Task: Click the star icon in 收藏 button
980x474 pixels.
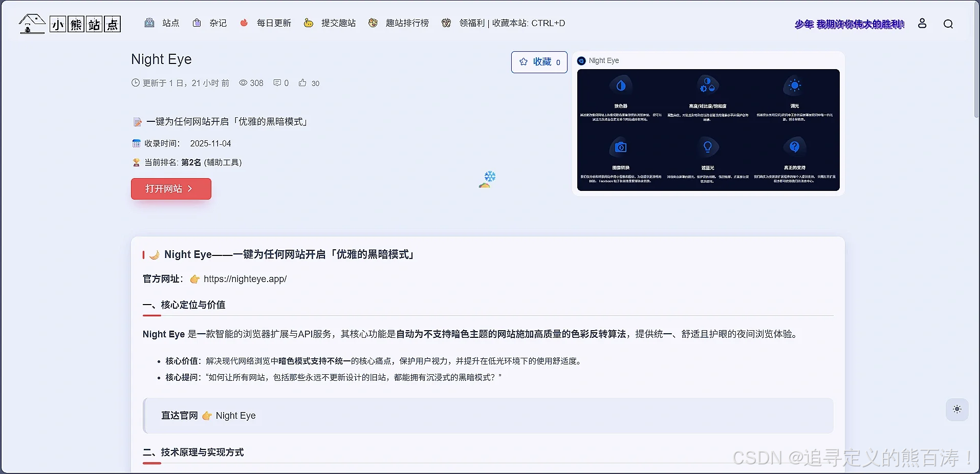Action: click(x=524, y=62)
